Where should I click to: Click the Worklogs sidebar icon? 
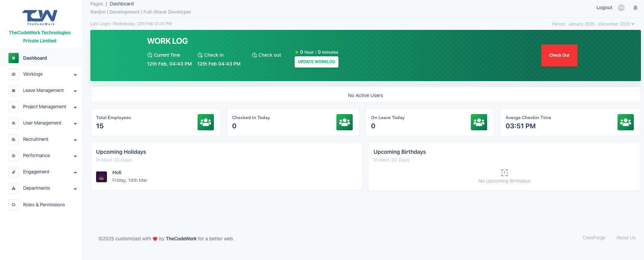pyautogui.click(x=14, y=74)
